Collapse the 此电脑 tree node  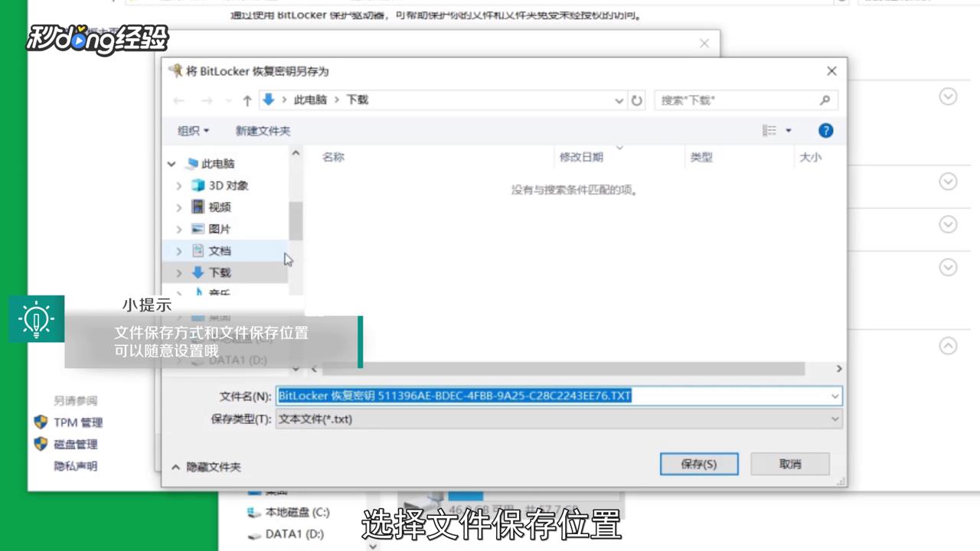172,164
